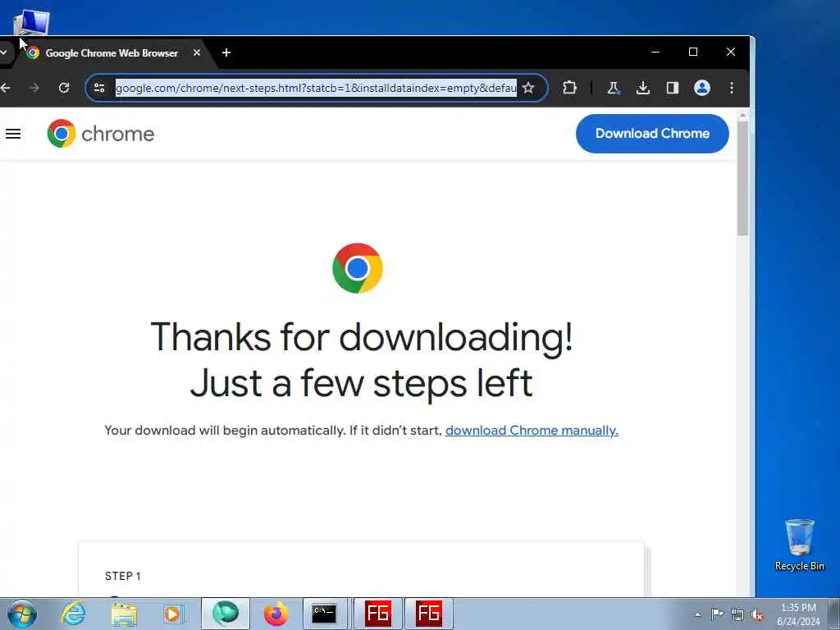Show hidden tray icons arrow
The height and width of the screenshot is (630, 840).
(x=697, y=614)
